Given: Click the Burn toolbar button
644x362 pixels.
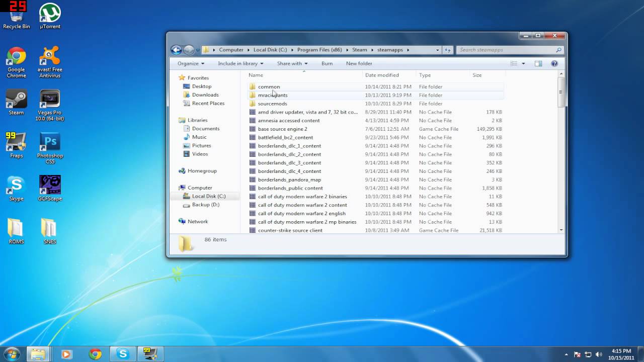Looking at the screenshot, I should tap(327, 63).
